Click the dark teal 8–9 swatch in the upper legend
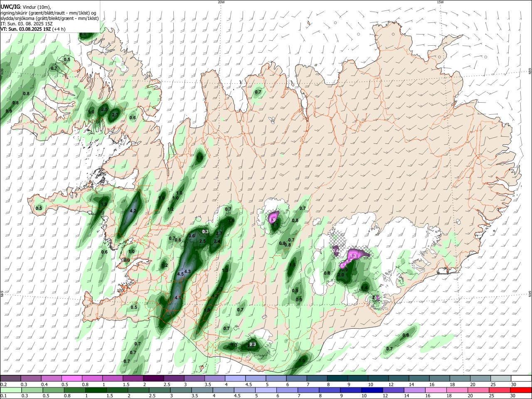The height and width of the screenshot is (399, 532). point(337,379)
